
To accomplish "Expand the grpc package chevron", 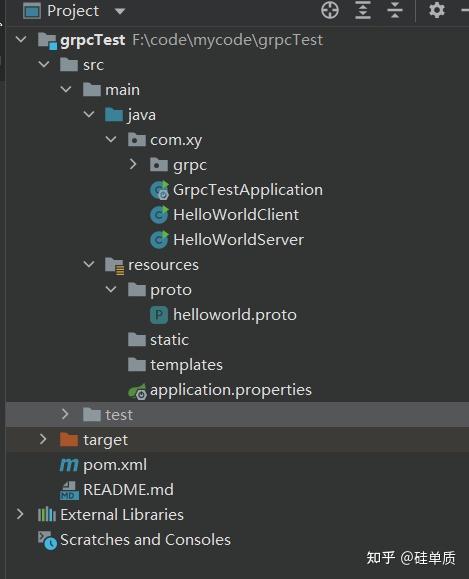I will click(x=133, y=164).
